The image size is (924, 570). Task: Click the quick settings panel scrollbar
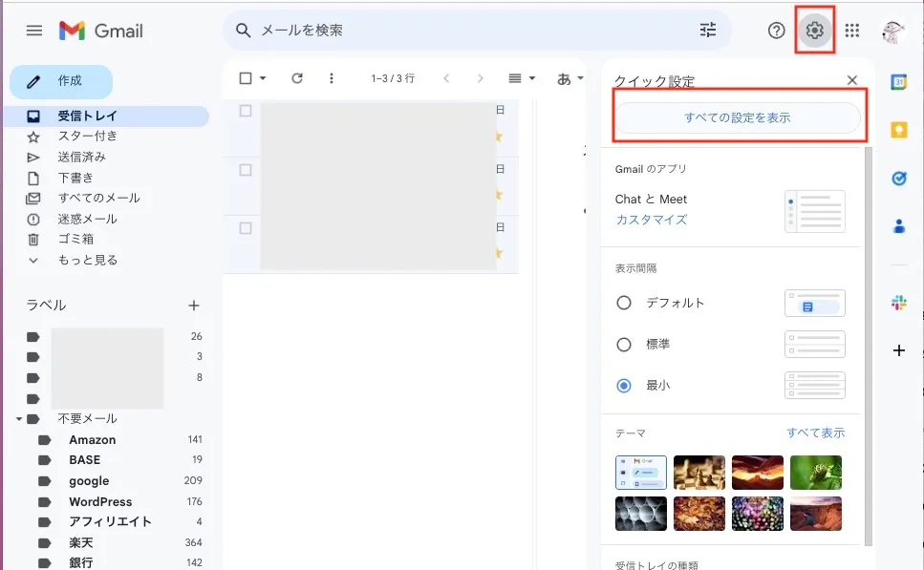pyautogui.click(x=868, y=347)
